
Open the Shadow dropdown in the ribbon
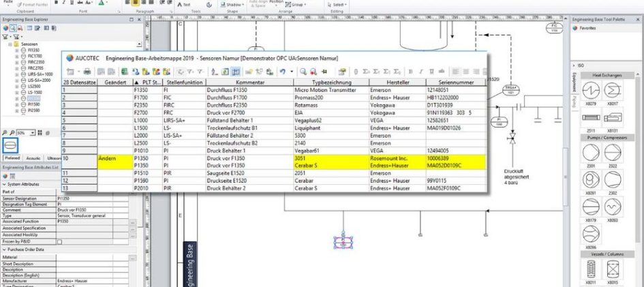[232, 5]
